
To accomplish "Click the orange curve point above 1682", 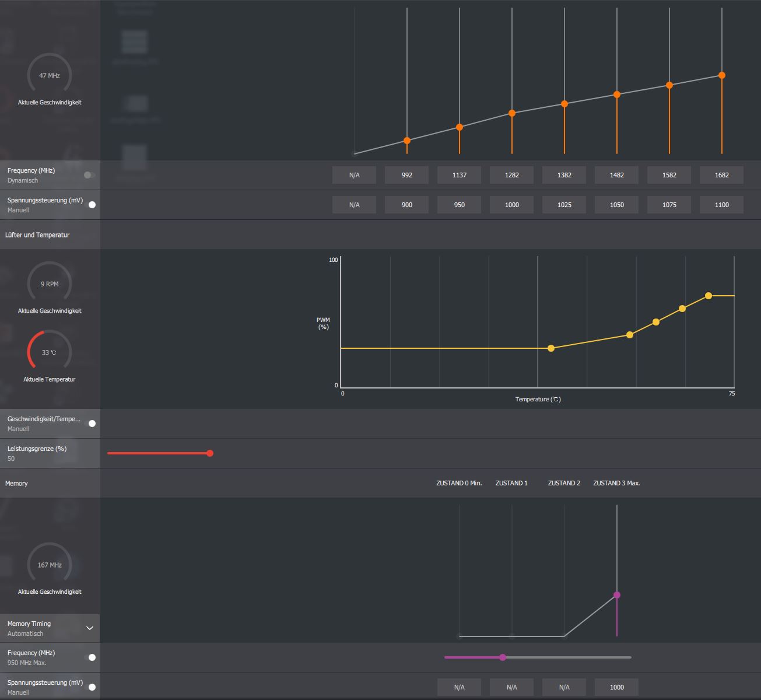I will (722, 75).
